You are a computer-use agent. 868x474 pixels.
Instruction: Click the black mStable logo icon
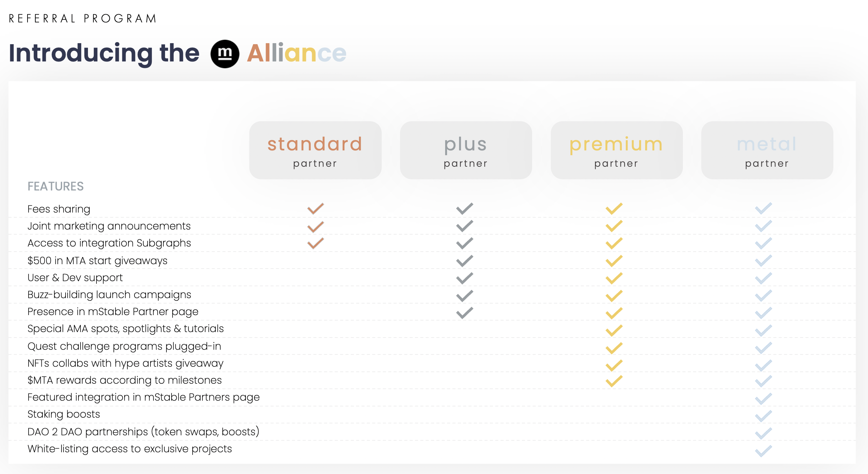click(225, 54)
